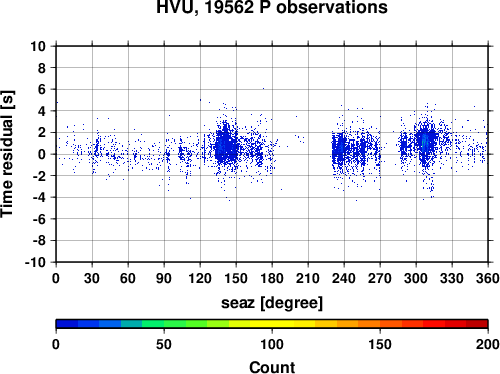Click the x-axis tick label 180
This screenshot has width=500, height=374.
pyautogui.click(x=272, y=278)
